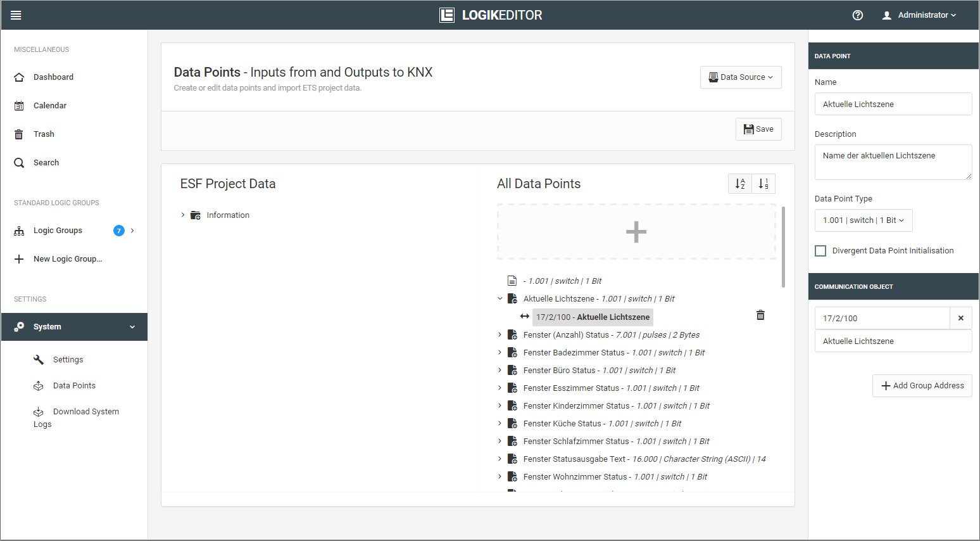Enable Divergent Data Point Initialisation checkbox

(x=820, y=251)
